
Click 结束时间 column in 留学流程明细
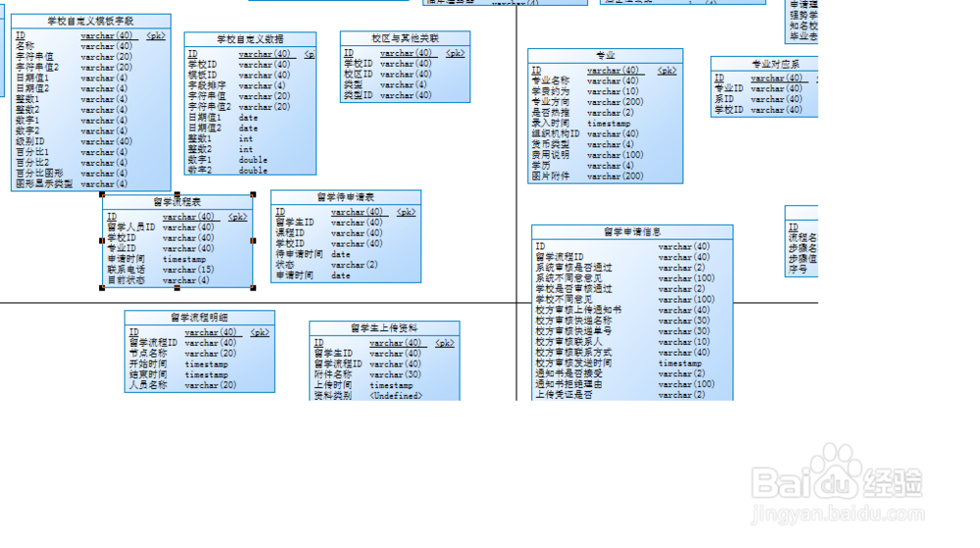click(148, 374)
